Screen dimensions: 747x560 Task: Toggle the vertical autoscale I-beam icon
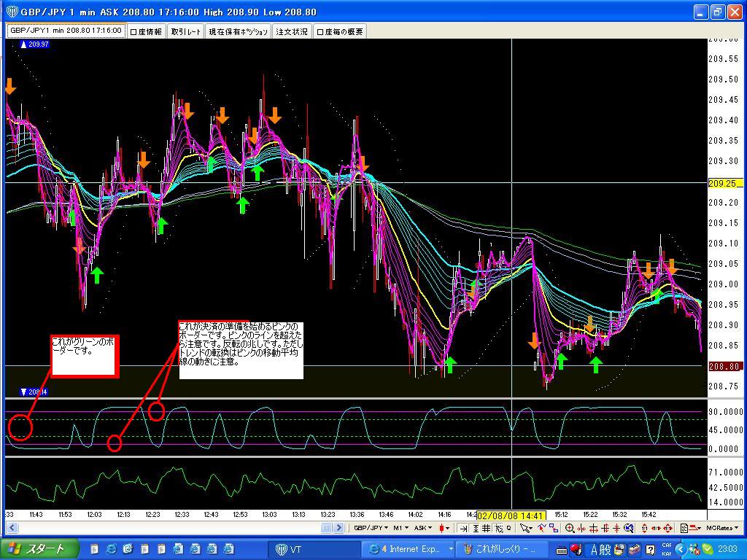point(476,528)
